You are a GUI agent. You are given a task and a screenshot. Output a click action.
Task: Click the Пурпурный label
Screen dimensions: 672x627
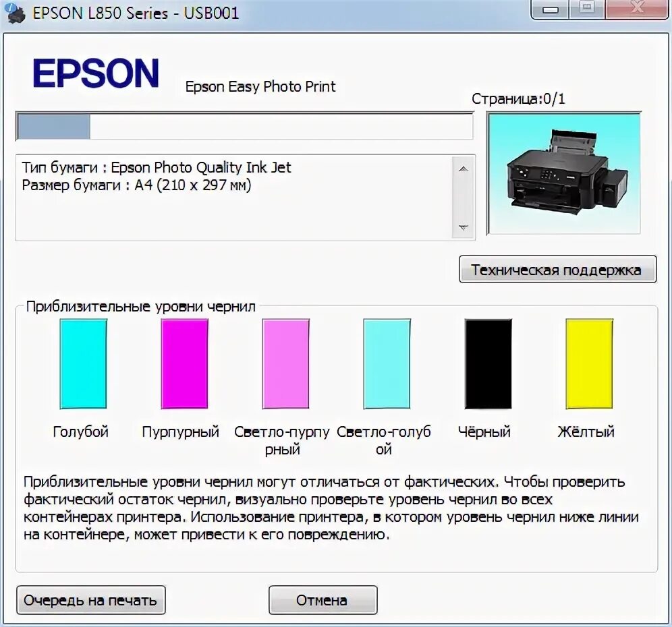click(180, 431)
